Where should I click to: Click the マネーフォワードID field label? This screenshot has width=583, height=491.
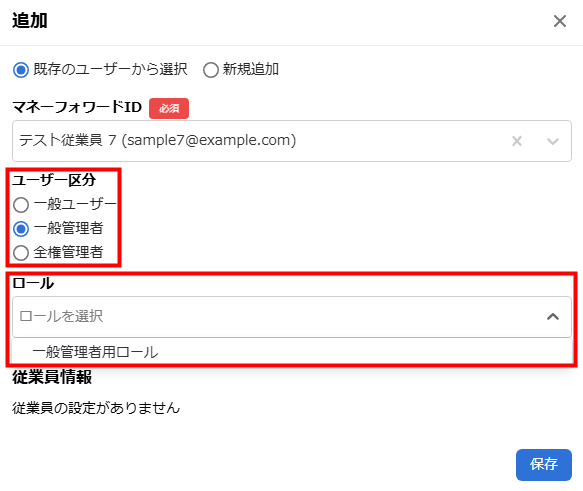77,107
